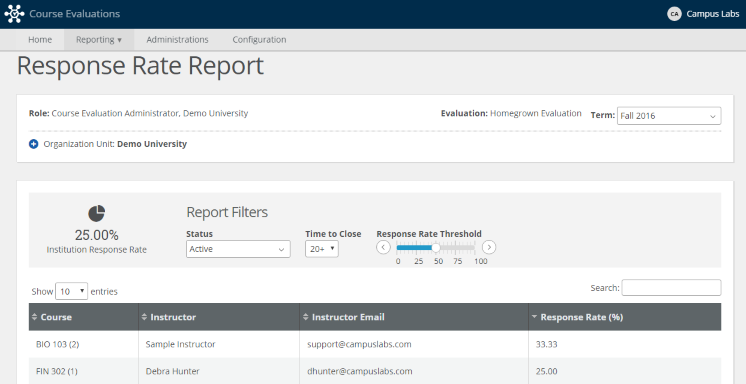The width and height of the screenshot is (746, 384).
Task: Click the FIN 302 response rate value 25.00
Action: [x=546, y=371]
